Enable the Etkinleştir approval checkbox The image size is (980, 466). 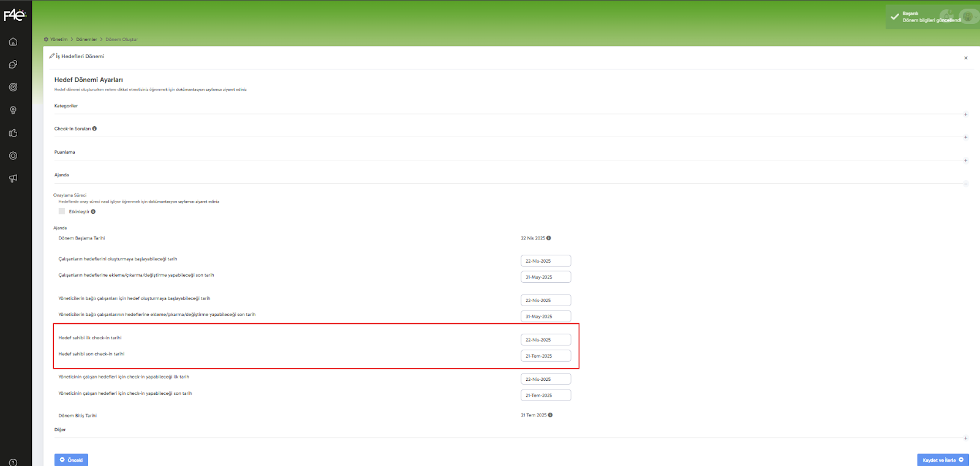click(x=62, y=211)
